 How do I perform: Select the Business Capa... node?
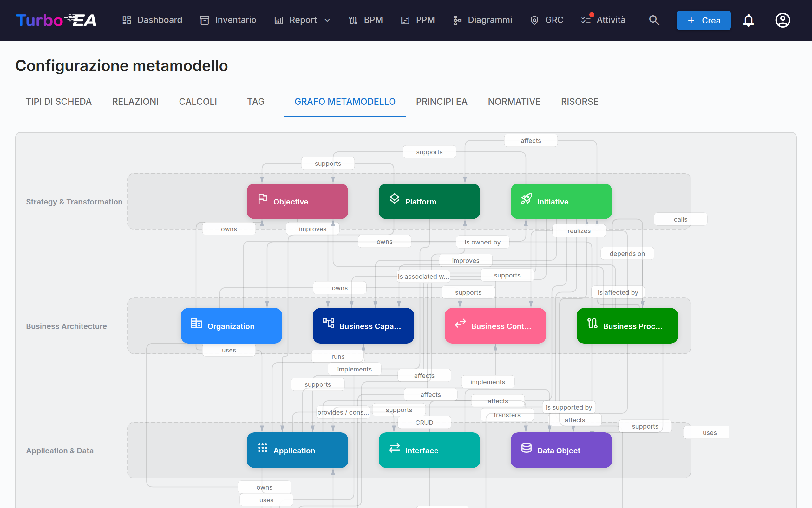[x=363, y=325]
